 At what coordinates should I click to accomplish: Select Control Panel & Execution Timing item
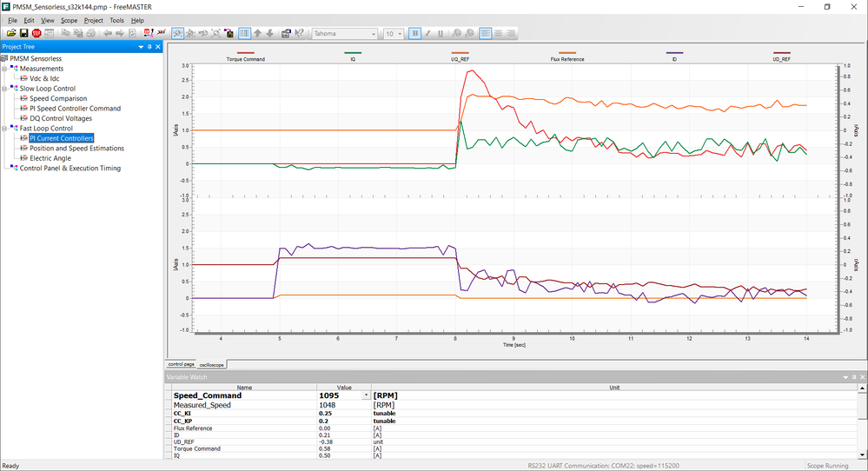(70, 169)
